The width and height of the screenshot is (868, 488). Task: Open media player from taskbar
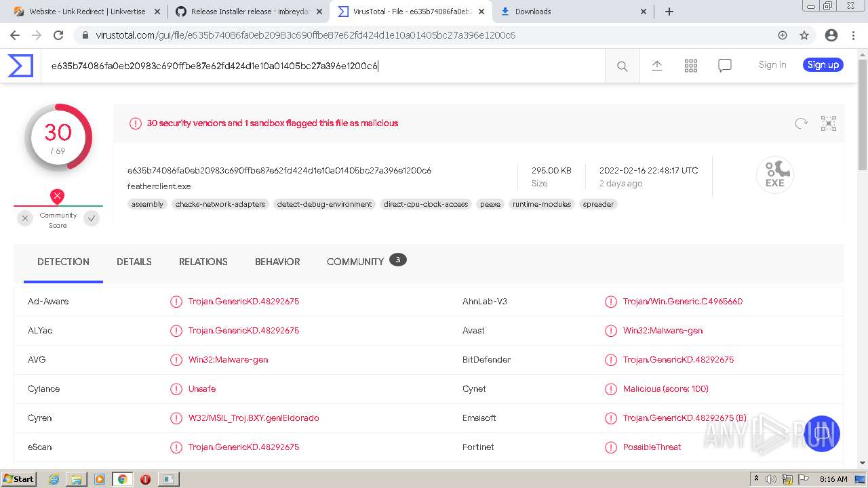[100, 479]
